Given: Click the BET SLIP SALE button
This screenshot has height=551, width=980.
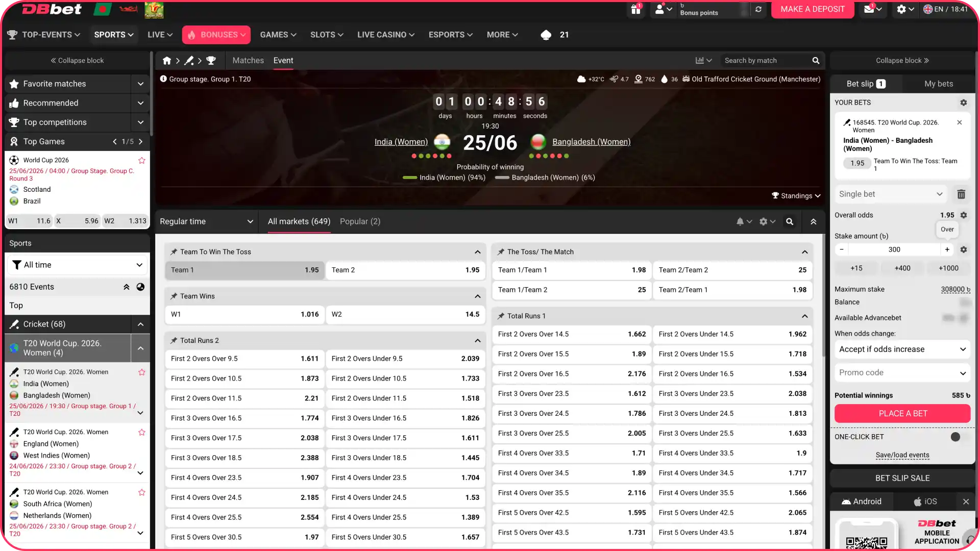Looking at the screenshot, I should tap(902, 479).
